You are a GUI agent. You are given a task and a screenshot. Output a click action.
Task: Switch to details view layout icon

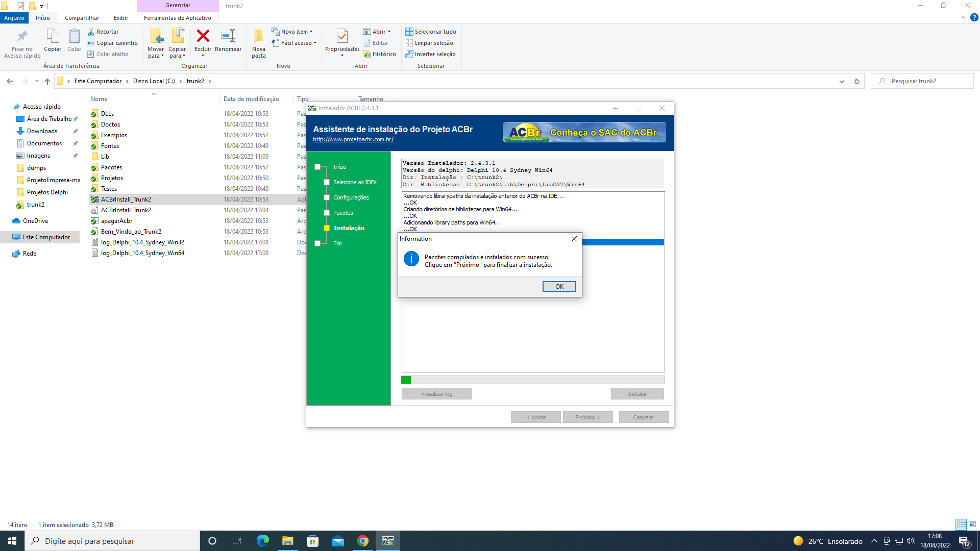[961, 524]
